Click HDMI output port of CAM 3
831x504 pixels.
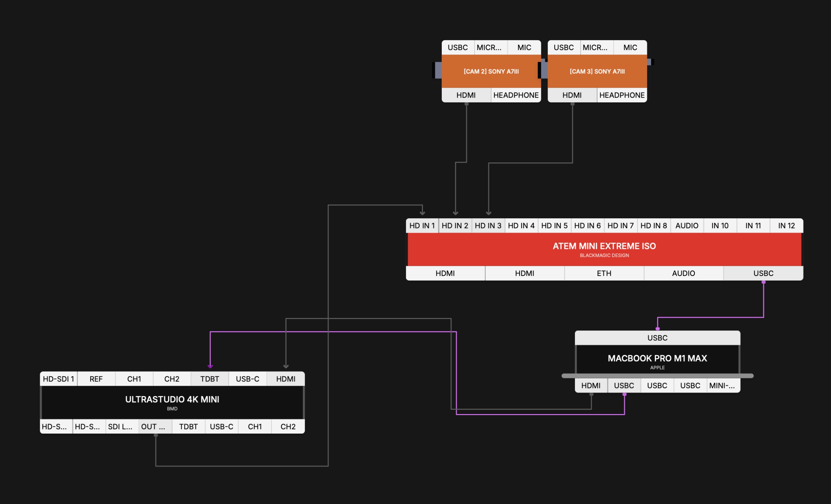[572, 95]
